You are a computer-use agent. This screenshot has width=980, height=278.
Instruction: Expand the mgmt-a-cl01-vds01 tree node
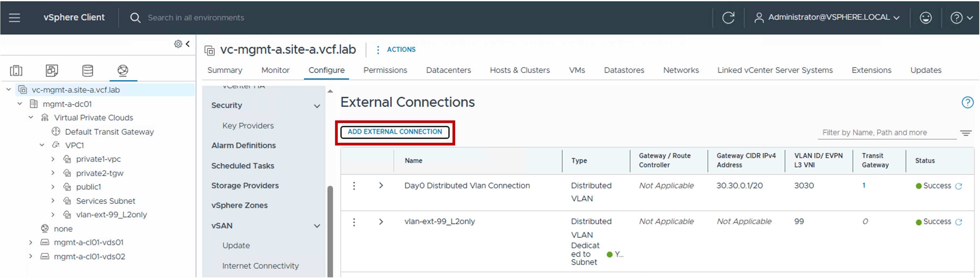pyautogui.click(x=31, y=243)
